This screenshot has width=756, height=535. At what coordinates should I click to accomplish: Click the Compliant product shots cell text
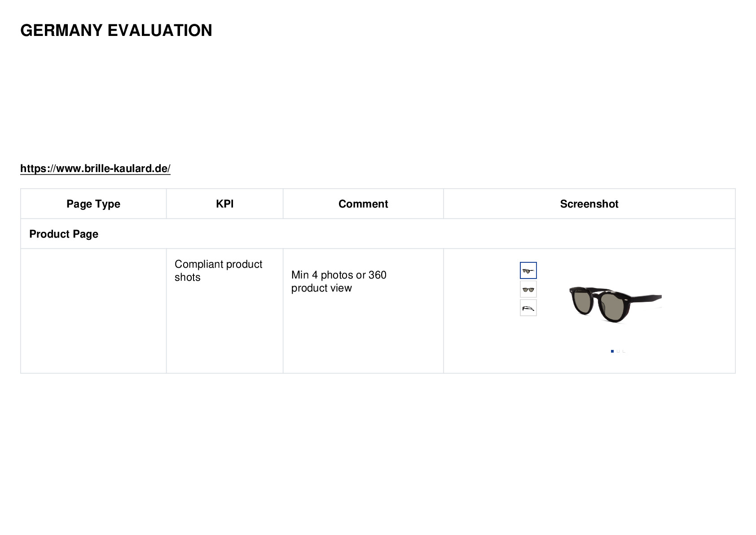tap(218, 270)
